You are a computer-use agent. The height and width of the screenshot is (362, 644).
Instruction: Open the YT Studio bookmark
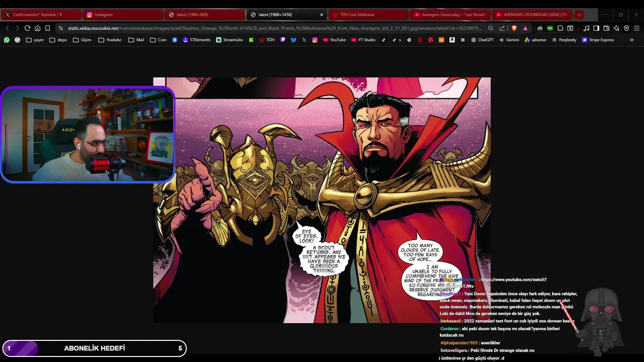(x=363, y=40)
